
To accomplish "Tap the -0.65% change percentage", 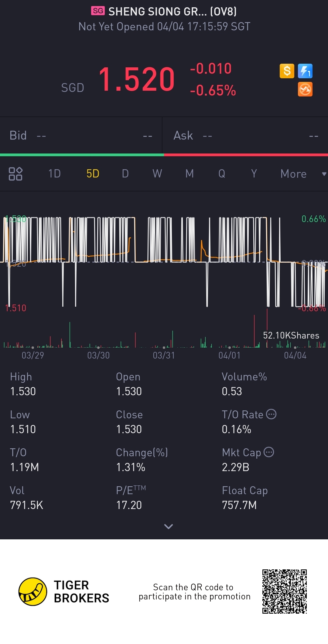I will [x=213, y=90].
